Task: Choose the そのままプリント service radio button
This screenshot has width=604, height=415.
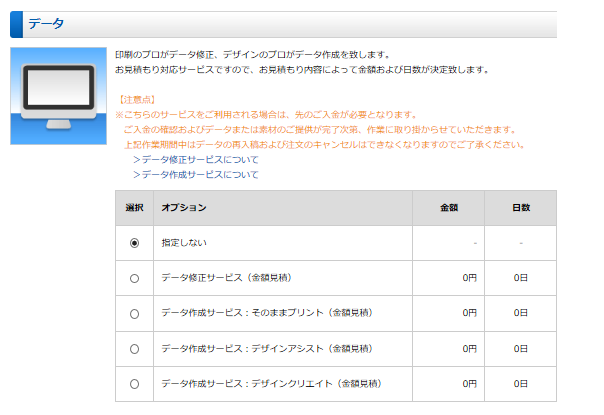Action: (x=134, y=313)
